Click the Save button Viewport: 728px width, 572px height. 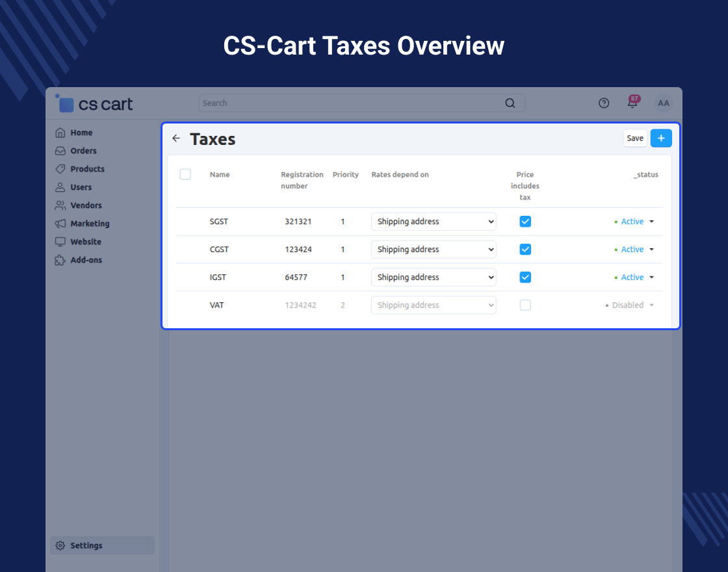pyautogui.click(x=635, y=138)
